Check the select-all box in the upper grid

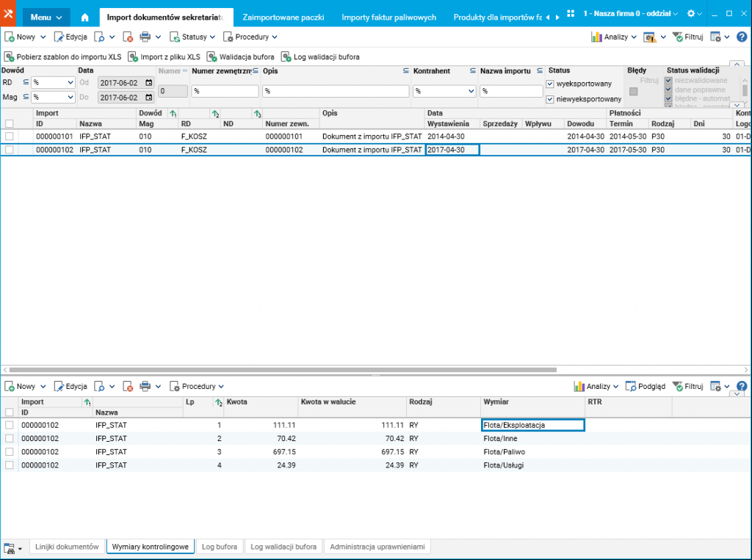(9, 124)
